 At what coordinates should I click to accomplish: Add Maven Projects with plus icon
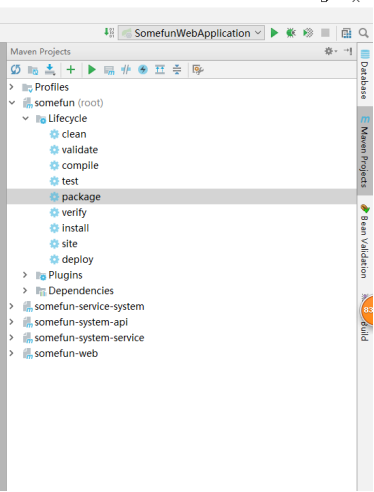tap(71, 70)
